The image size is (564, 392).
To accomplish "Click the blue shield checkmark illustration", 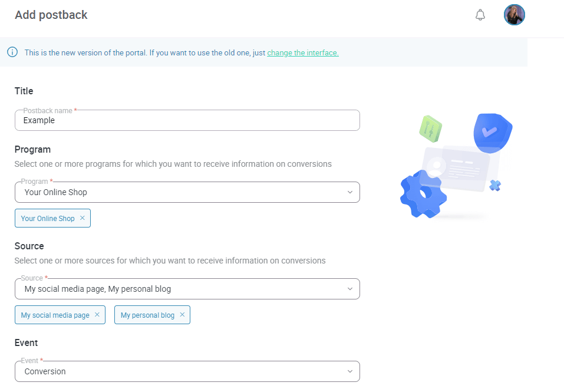I will [x=492, y=131].
